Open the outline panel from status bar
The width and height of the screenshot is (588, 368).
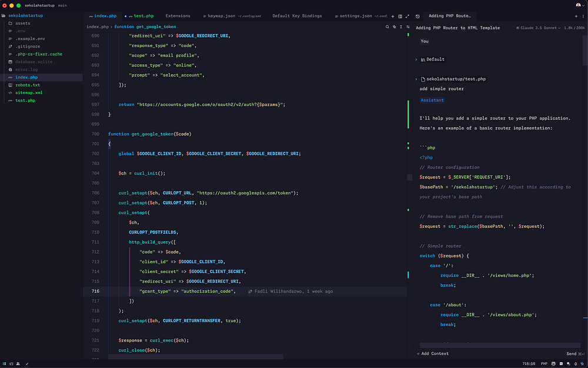[11, 363]
